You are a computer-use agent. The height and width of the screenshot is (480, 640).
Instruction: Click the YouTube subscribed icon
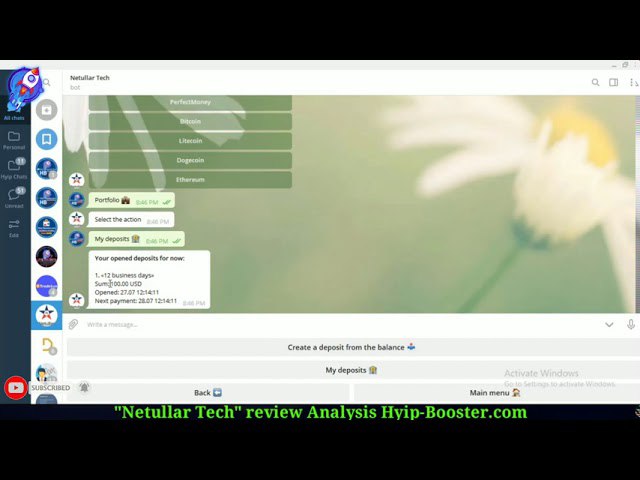16,387
